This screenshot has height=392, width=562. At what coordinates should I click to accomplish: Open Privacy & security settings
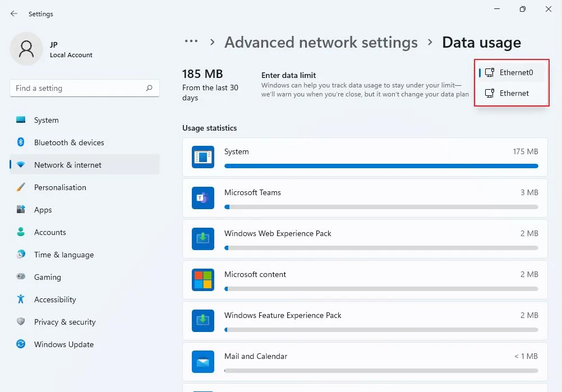[85, 322]
